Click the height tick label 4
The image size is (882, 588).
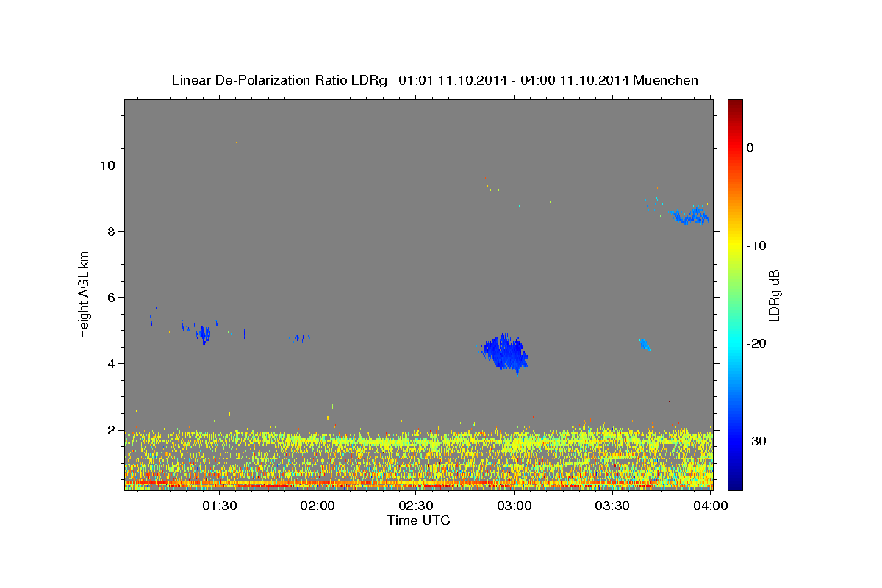coord(112,363)
